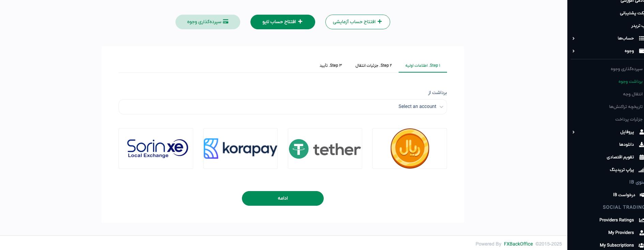Pick the Korapay payment method
This screenshot has height=250, width=644.
[240, 149]
